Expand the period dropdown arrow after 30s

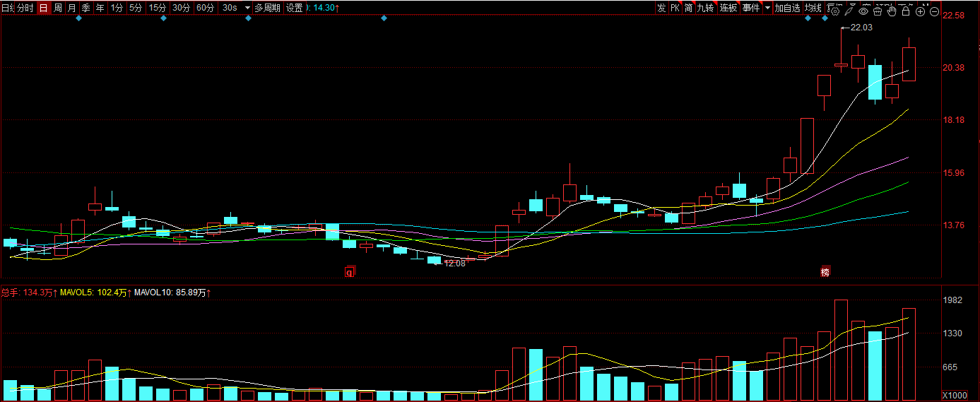pyautogui.click(x=247, y=8)
